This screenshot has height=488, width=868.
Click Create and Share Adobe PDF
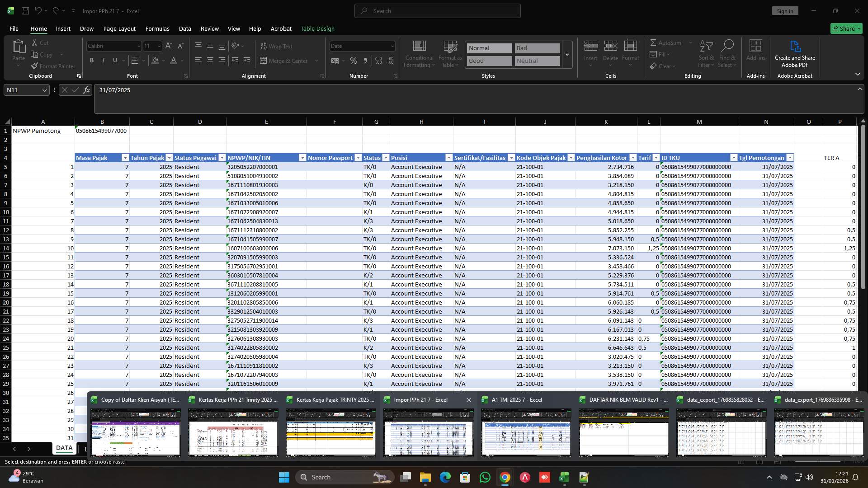tap(795, 53)
